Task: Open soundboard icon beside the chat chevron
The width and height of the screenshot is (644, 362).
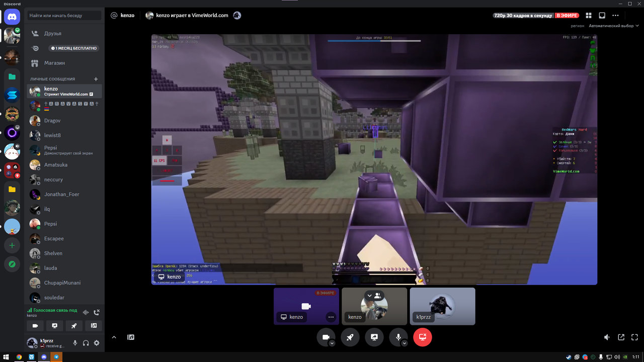Action: pyautogui.click(x=131, y=337)
